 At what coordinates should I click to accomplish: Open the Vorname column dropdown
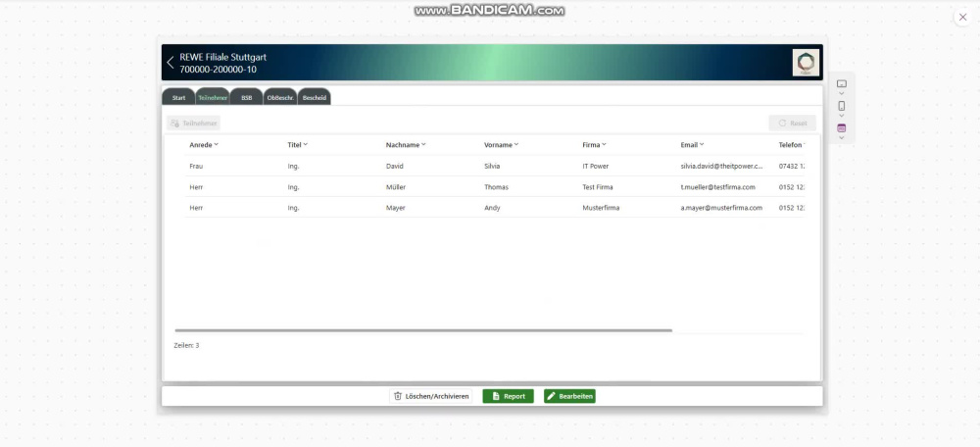coord(516,144)
